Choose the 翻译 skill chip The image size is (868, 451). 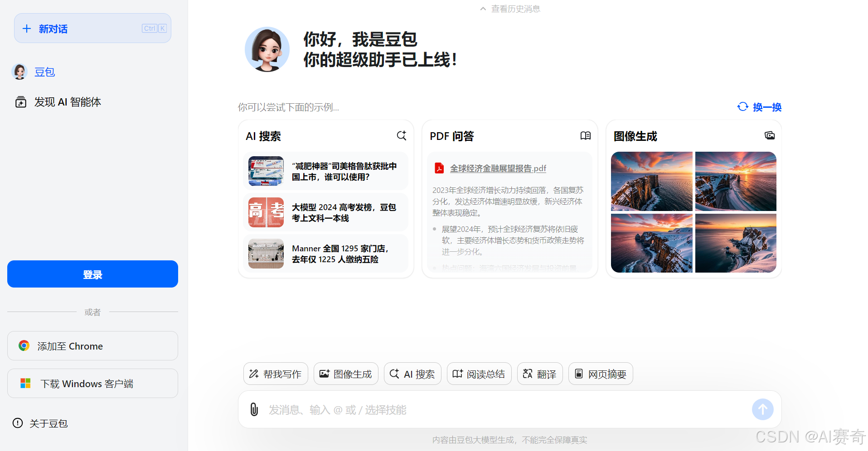coord(540,374)
